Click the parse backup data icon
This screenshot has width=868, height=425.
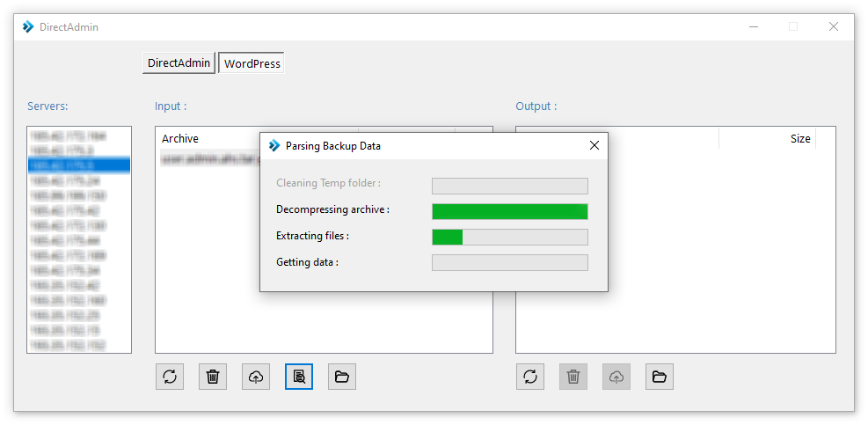pos(299,377)
